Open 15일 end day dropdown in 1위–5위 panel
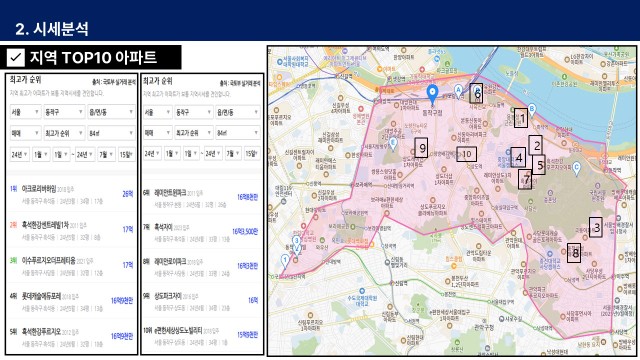The height and width of the screenshot is (360, 640). [x=127, y=155]
